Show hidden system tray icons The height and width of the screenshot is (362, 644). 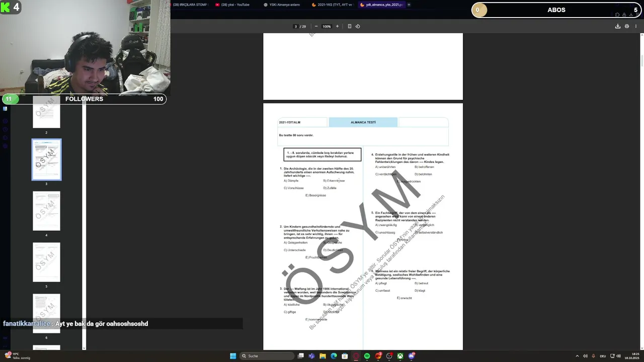577,356
